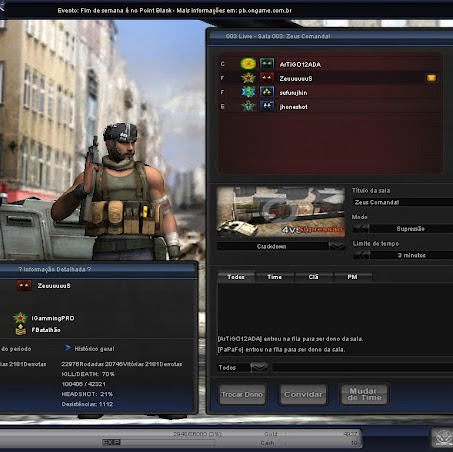Image resolution: width=453 pixels, height=452 pixels.
Task: Click ArTiGO12ADA's yellow clan emblem icon
Action: (x=248, y=64)
